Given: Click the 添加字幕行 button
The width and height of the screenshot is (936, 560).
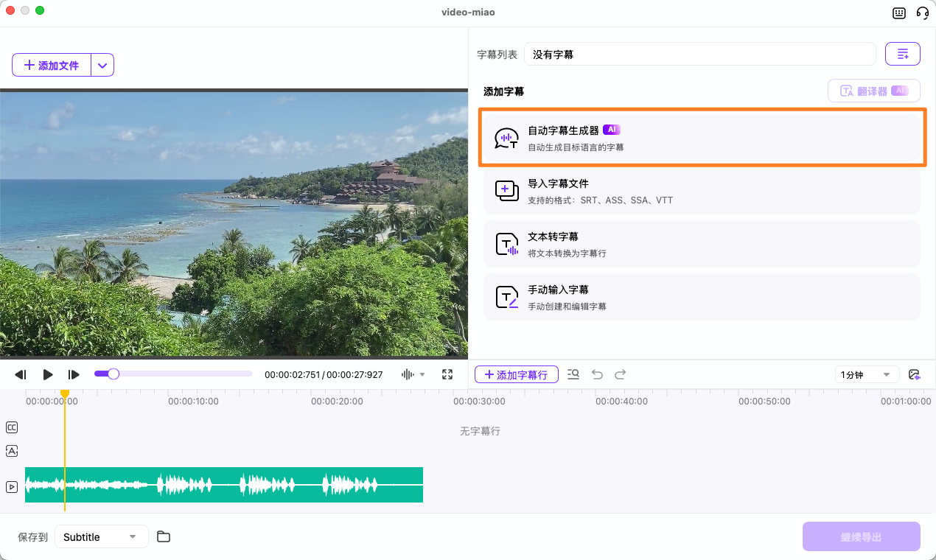Looking at the screenshot, I should pyautogui.click(x=516, y=374).
